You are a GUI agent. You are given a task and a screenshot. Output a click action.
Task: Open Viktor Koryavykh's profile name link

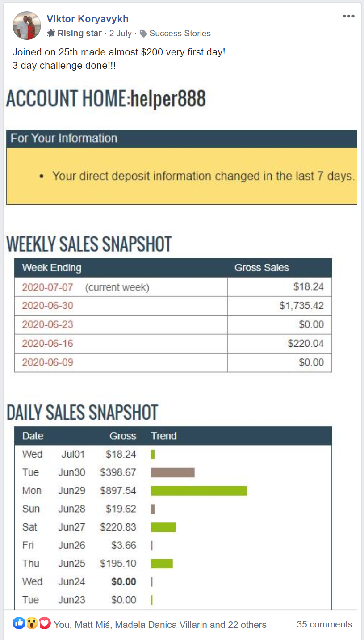click(88, 19)
